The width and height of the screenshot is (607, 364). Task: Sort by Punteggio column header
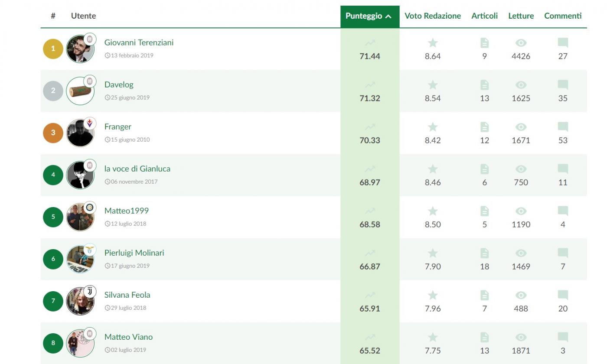[370, 16]
